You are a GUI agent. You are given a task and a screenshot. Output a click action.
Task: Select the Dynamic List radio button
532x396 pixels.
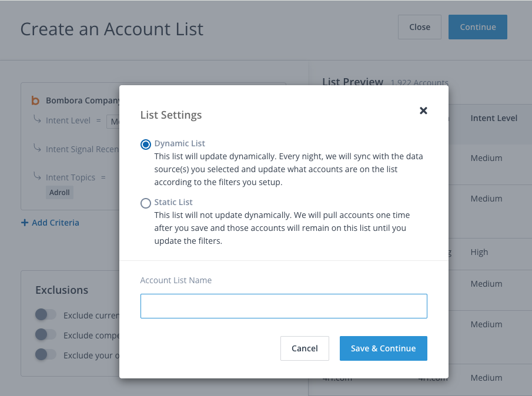[146, 145]
